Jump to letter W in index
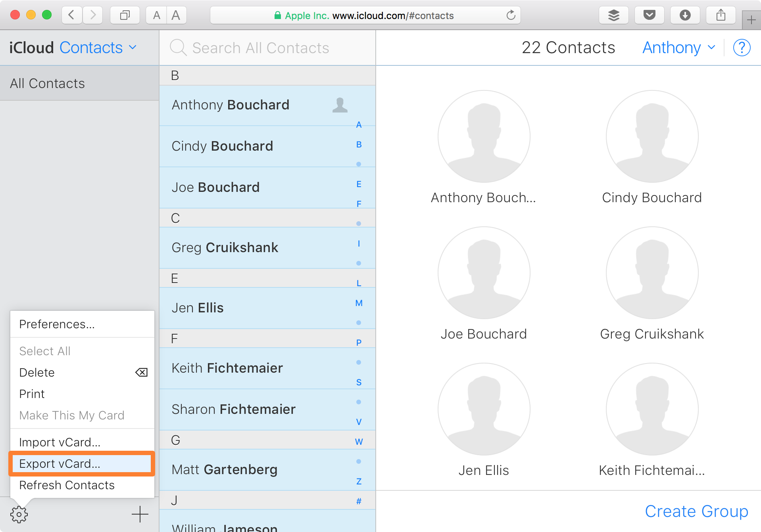Viewport: 761px width, 532px height. (359, 442)
